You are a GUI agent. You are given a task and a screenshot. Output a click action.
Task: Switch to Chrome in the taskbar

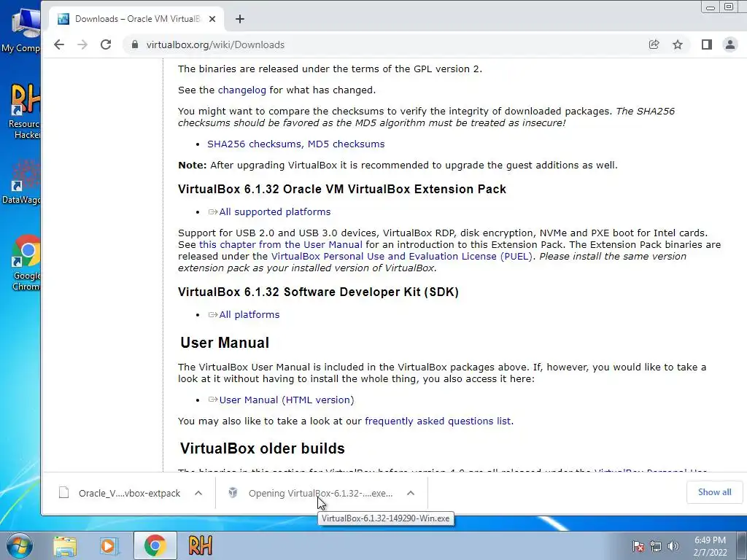(155, 545)
